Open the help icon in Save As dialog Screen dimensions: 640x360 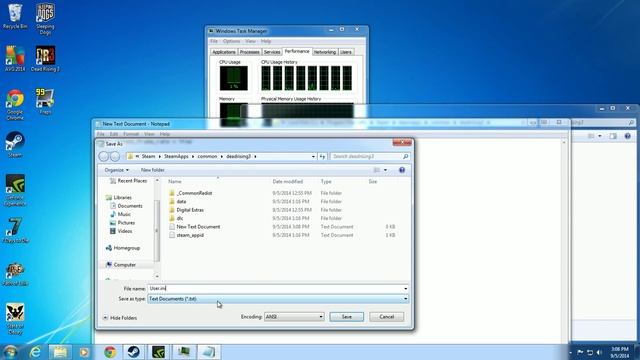point(402,170)
